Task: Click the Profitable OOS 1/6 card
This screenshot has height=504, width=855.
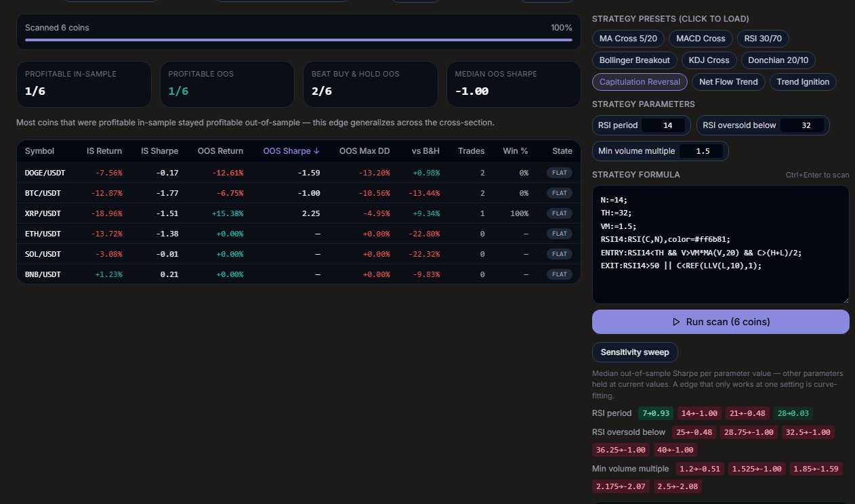Action: (227, 85)
